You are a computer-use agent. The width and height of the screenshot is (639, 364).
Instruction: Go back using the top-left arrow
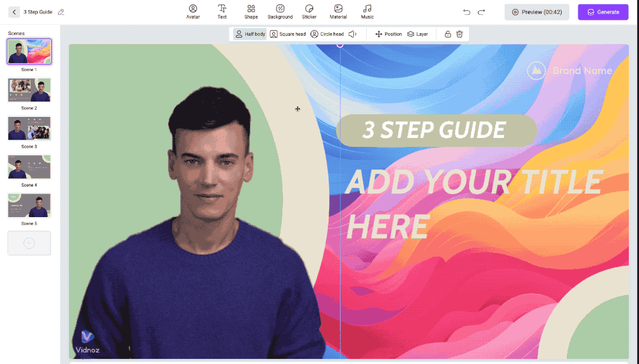click(14, 11)
